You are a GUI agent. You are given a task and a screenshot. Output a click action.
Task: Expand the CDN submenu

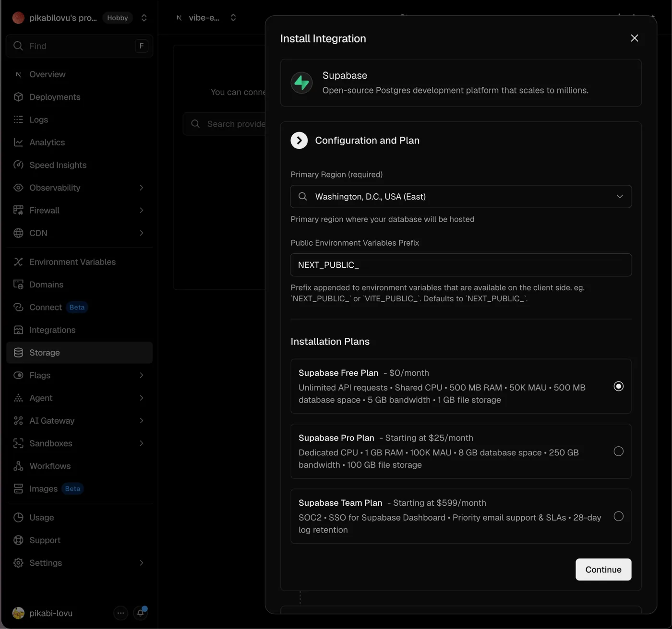coord(141,233)
